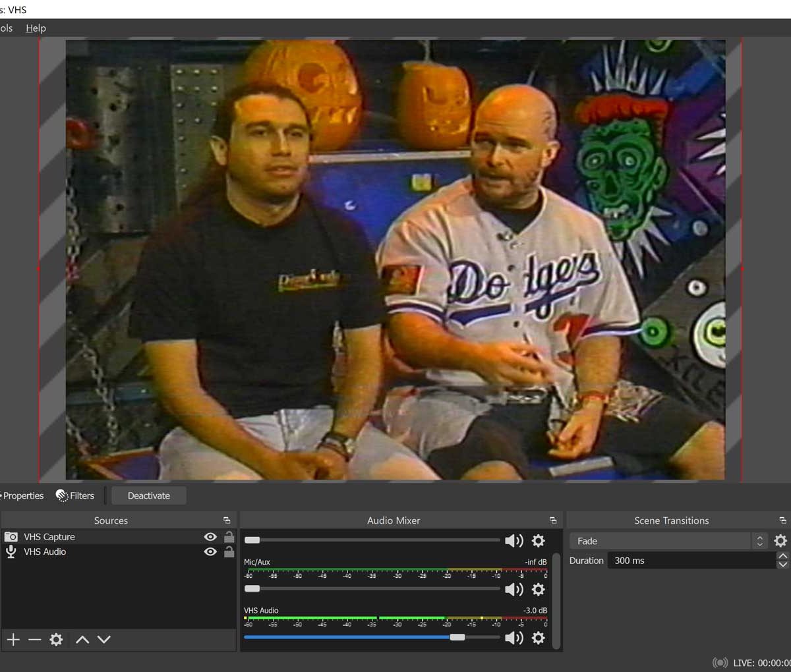Remove the selected source with the minus icon
Image resolution: width=791 pixels, height=672 pixels.
35,640
